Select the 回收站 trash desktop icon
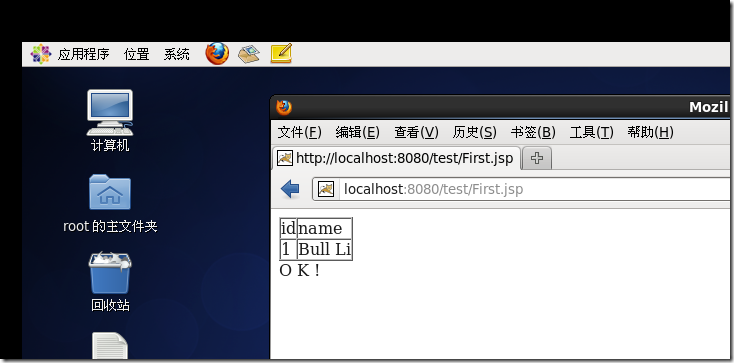Screen dimensions: 734x363 (x=110, y=282)
